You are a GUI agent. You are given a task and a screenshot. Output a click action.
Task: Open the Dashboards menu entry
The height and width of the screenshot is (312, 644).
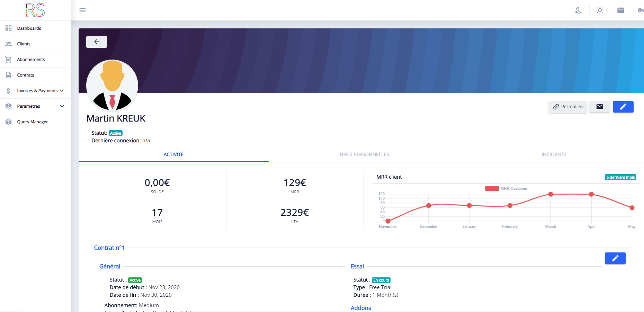click(x=29, y=28)
